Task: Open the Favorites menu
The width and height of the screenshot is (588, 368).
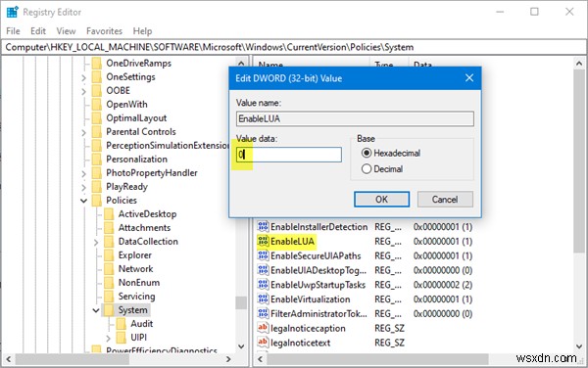Action: point(104,31)
